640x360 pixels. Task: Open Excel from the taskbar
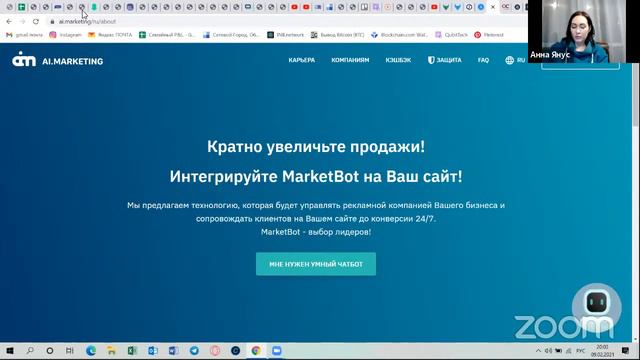click(x=132, y=351)
